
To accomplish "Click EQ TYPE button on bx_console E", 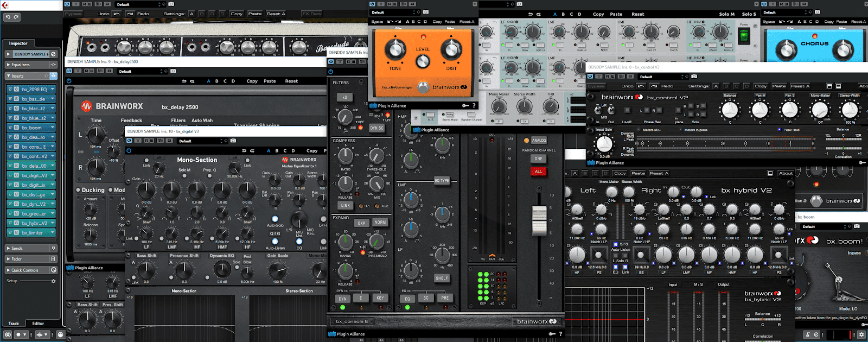I will tap(442, 180).
